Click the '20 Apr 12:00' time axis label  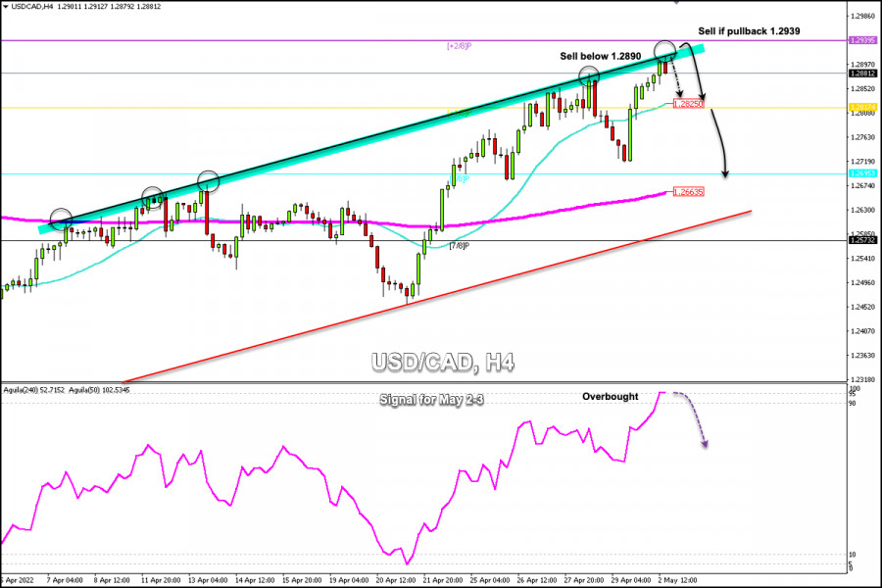[396, 580]
